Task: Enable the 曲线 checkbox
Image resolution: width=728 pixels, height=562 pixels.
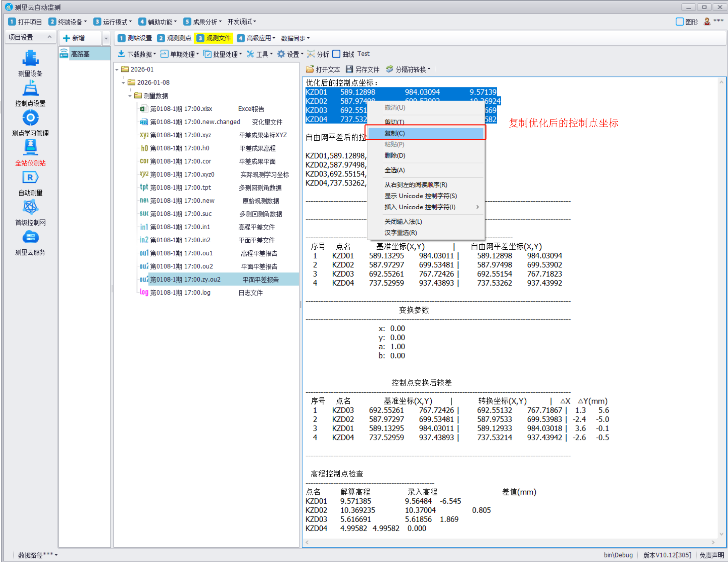Action: pos(336,54)
